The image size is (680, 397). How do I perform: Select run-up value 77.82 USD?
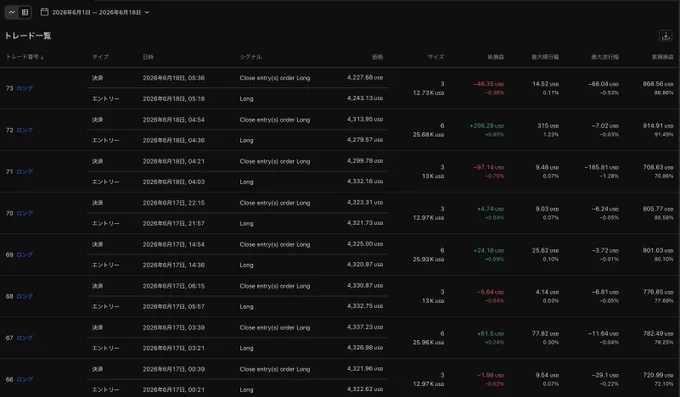[545, 334]
